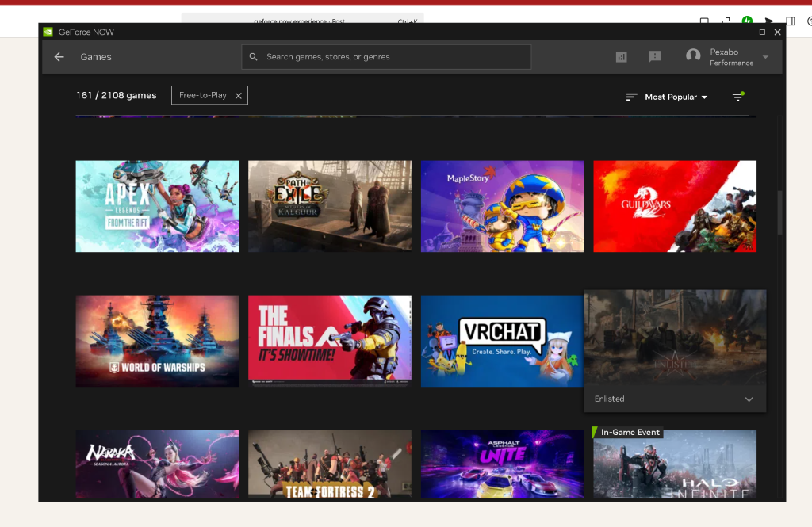Image resolution: width=812 pixels, height=527 pixels.
Task: Click the search magnifier icon
Action: 253,57
